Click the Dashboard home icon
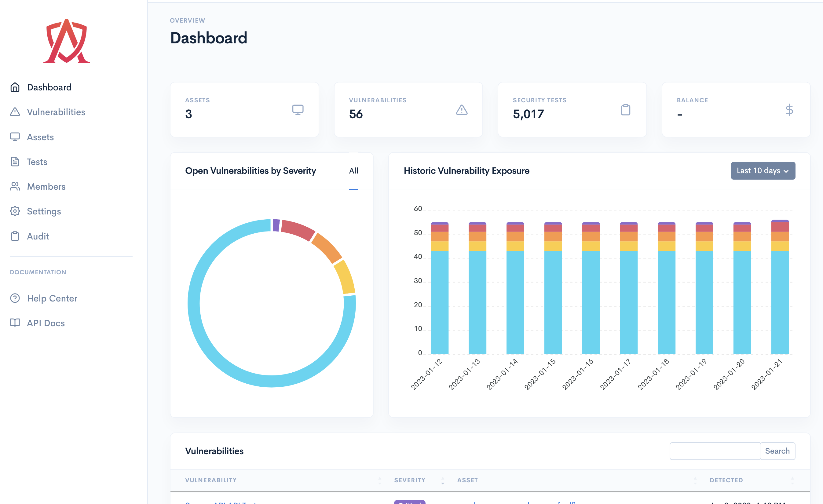Image resolution: width=823 pixels, height=504 pixels. pos(15,87)
